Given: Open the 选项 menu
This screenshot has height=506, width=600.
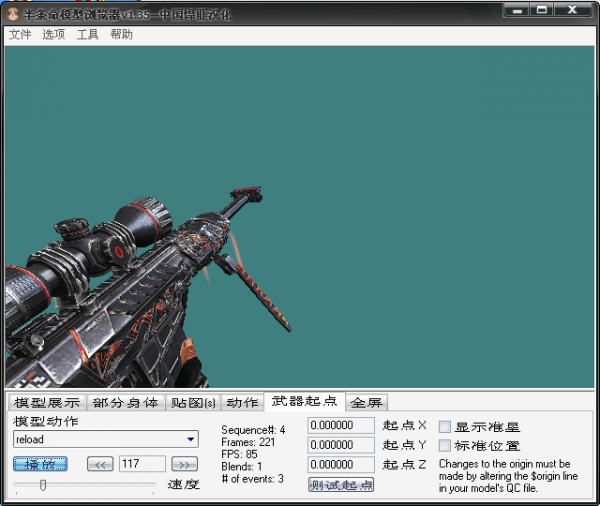Looking at the screenshot, I should (x=54, y=34).
